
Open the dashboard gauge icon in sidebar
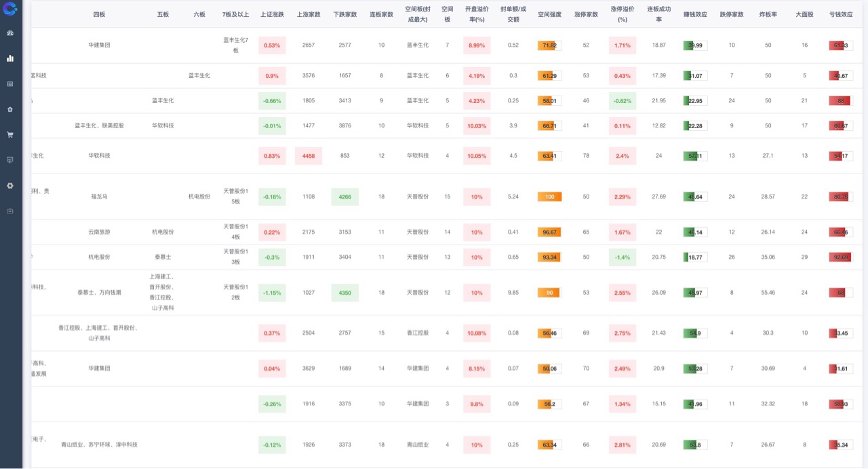pyautogui.click(x=10, y=33)
